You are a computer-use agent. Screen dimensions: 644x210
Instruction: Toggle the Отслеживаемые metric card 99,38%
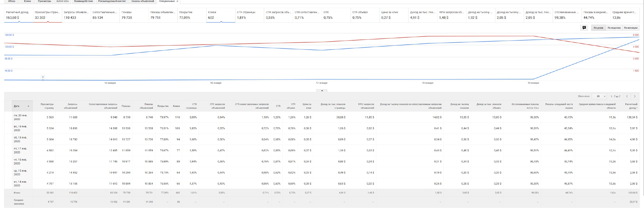coord(567,15)
